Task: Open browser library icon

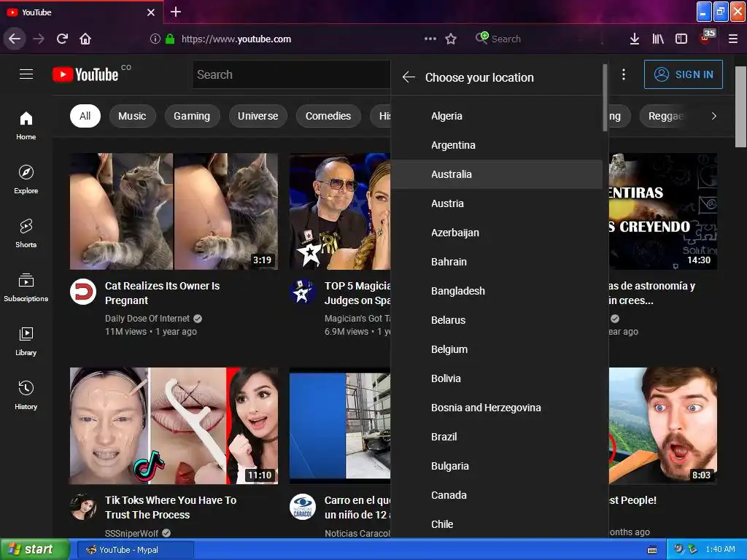Action: coord(658,39)
